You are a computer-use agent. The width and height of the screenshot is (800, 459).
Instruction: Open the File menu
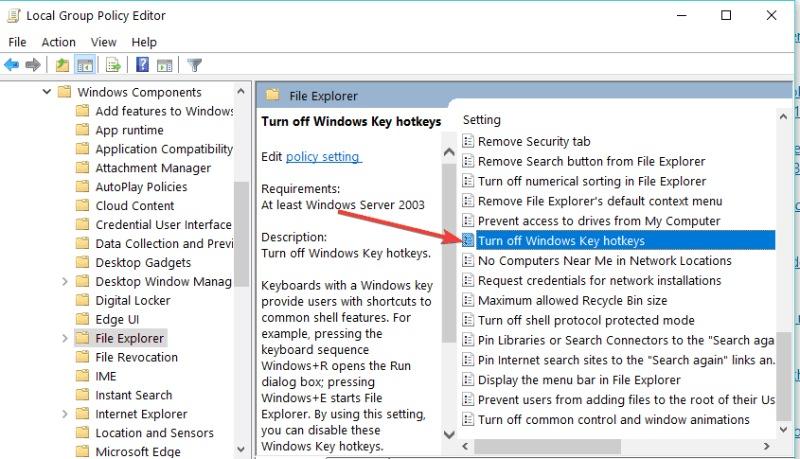17,42
